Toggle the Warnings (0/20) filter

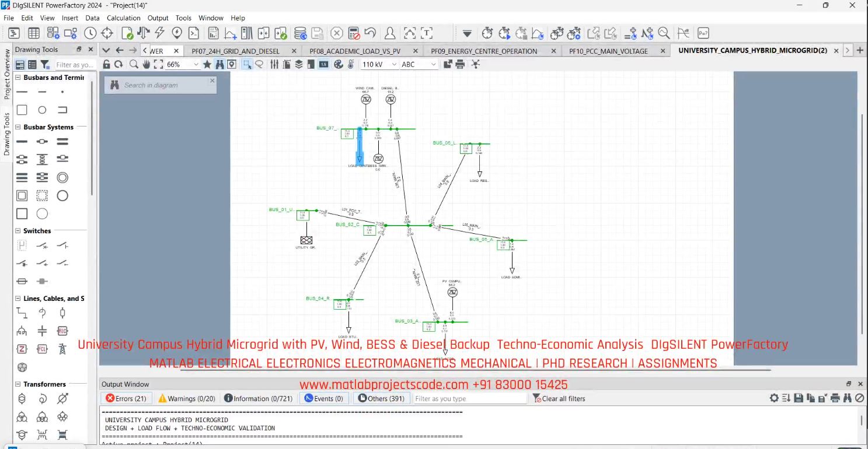click(x=187, y=398)
